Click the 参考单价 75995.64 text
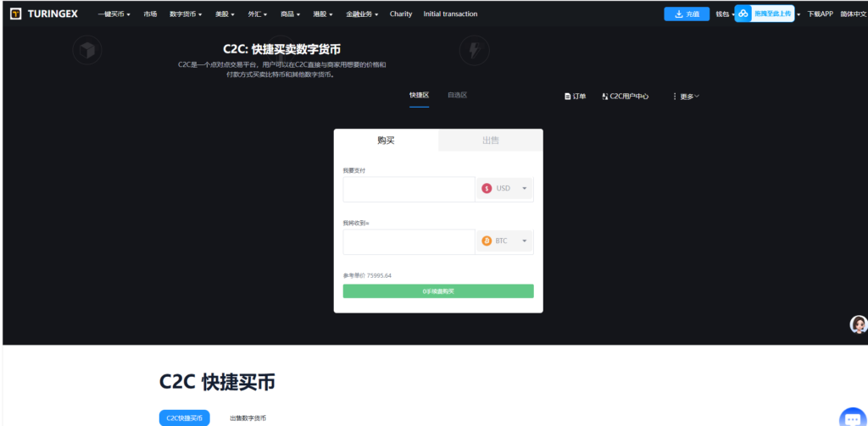 (x=368, y=275)
